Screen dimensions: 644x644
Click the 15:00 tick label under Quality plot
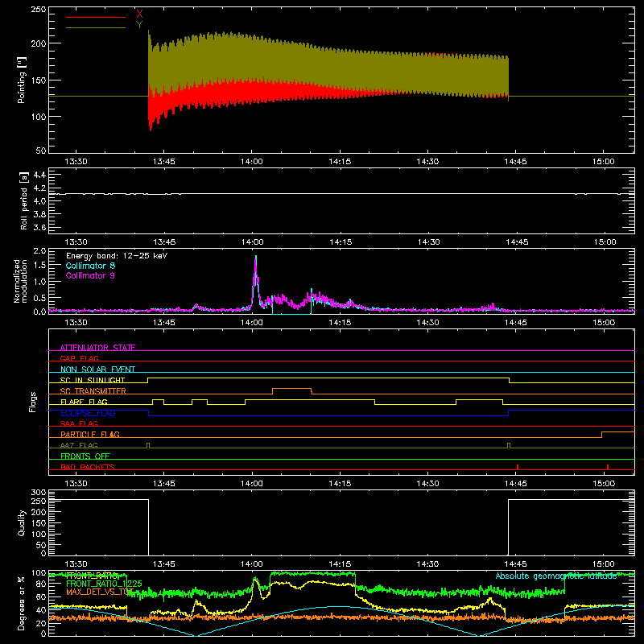[604, 564]
